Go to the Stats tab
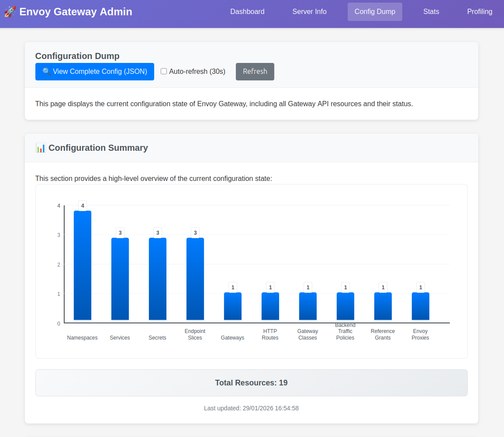The width and height of the screenshot is (504, 437). click(431, 12)
